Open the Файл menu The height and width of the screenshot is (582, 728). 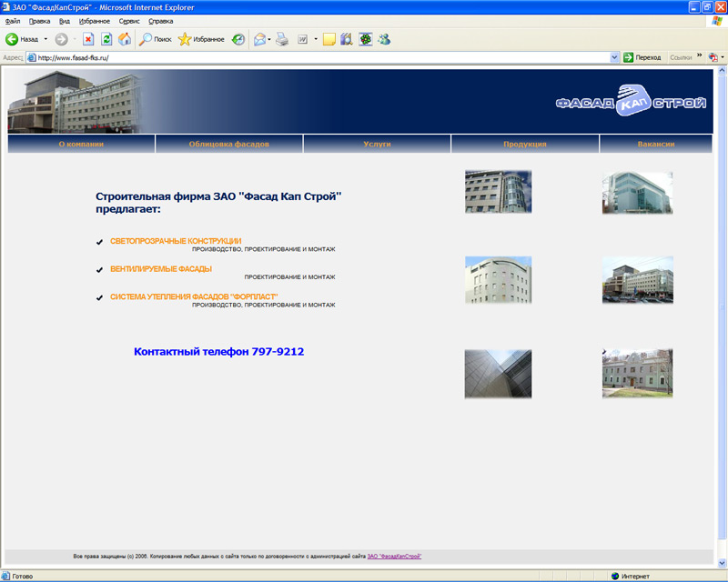[13, 21]
